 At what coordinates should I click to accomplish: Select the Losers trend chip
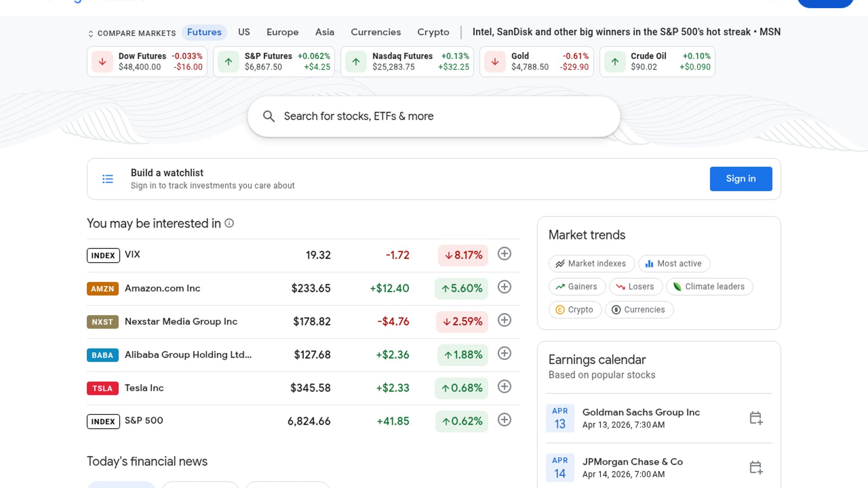pos(635,286)
